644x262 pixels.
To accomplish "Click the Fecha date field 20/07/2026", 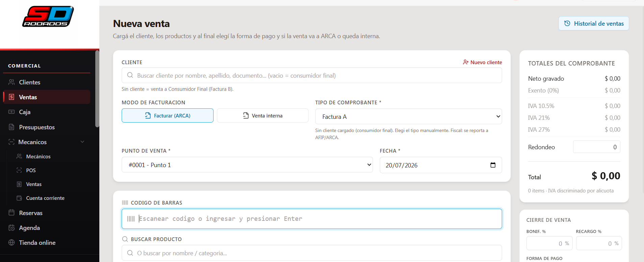I will tap(441, 165).
